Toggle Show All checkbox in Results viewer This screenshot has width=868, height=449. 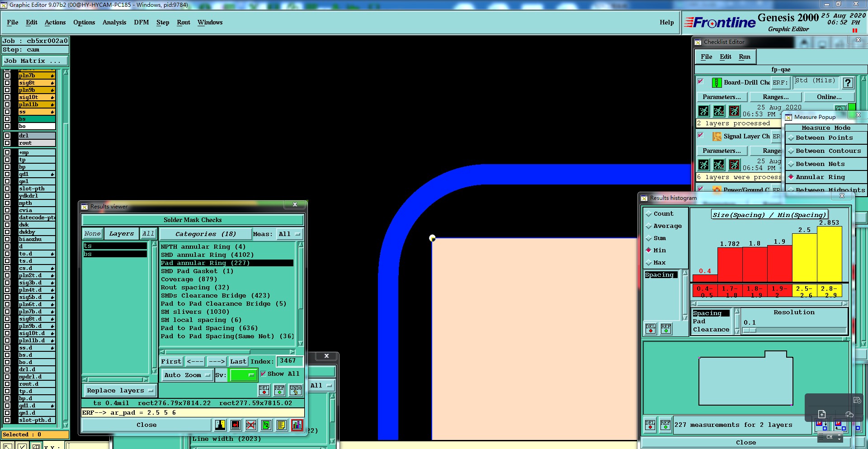[263, 374]
